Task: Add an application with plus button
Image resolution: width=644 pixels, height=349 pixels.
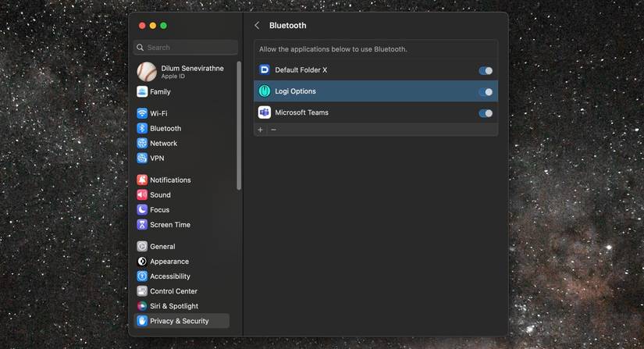Action: (x=261, y=130)
